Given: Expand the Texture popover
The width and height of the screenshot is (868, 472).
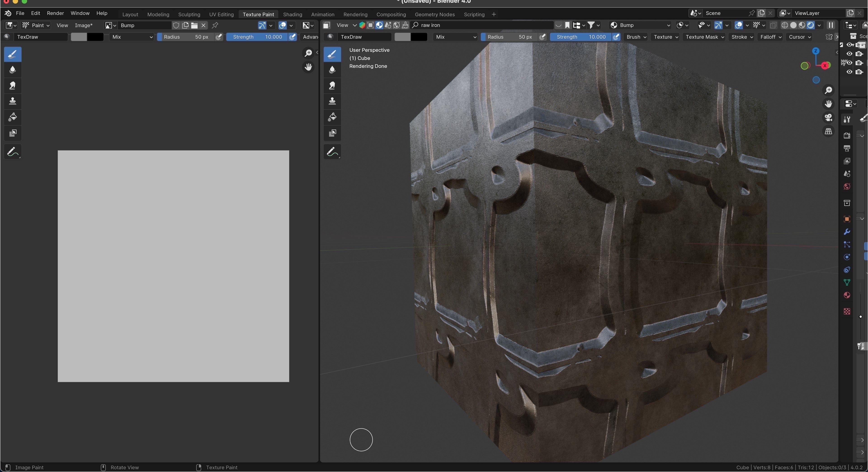Looking at the screenshot, I should click(x=666, y=37).
